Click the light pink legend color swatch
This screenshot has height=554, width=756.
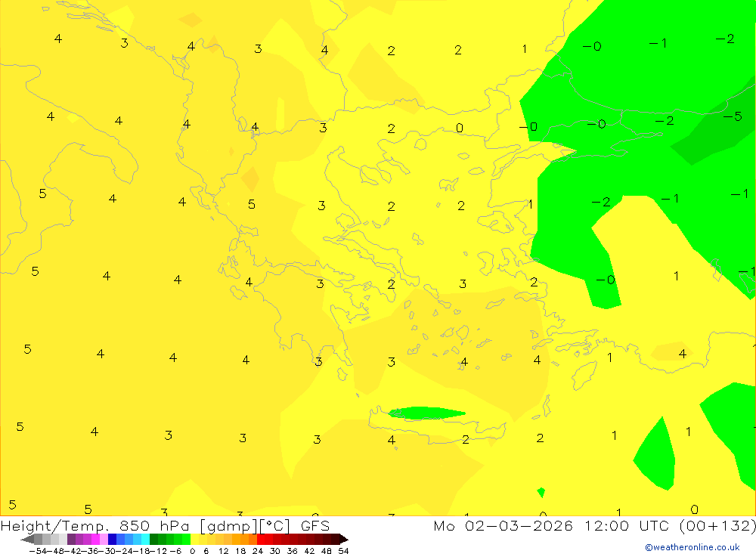104,539
